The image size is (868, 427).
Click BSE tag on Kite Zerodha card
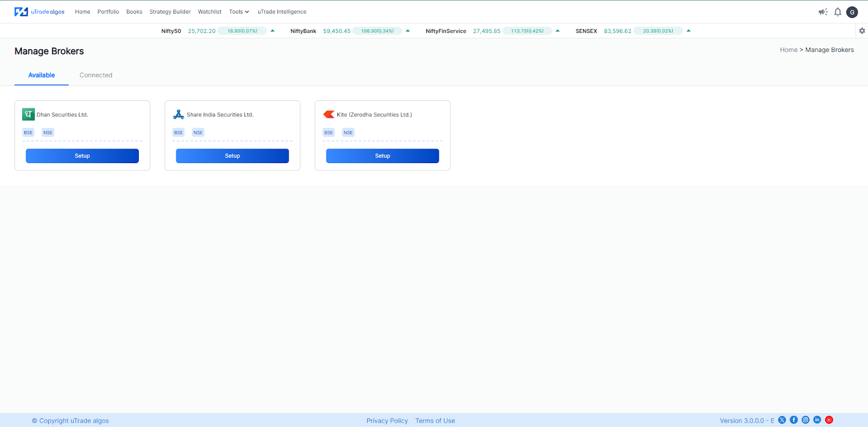pos(329,133)
